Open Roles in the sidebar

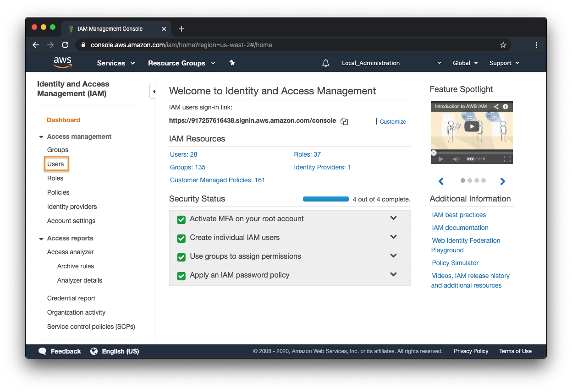pos(55,178)
